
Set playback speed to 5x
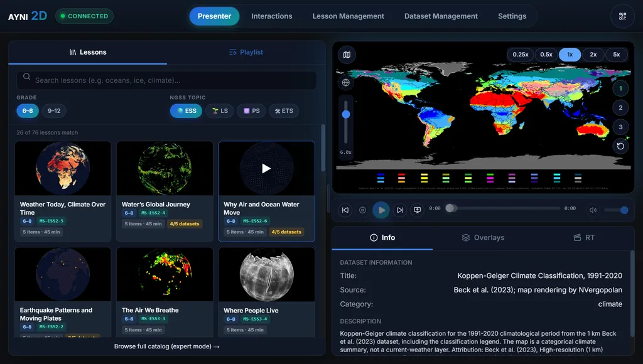coord(617,55)
